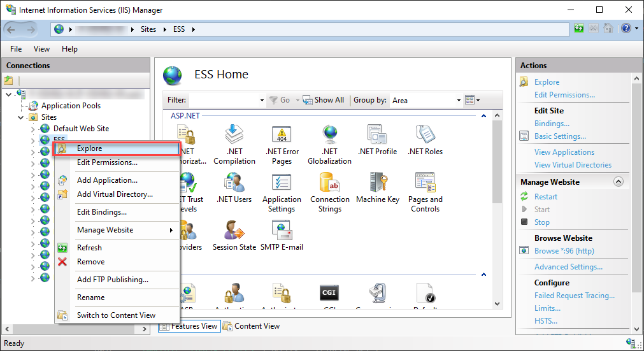The height and width of the screenshot is (351, 644).
Task: Open the .NET Error Pages icon
Action: pyautogui.click(x=282, y=134)
